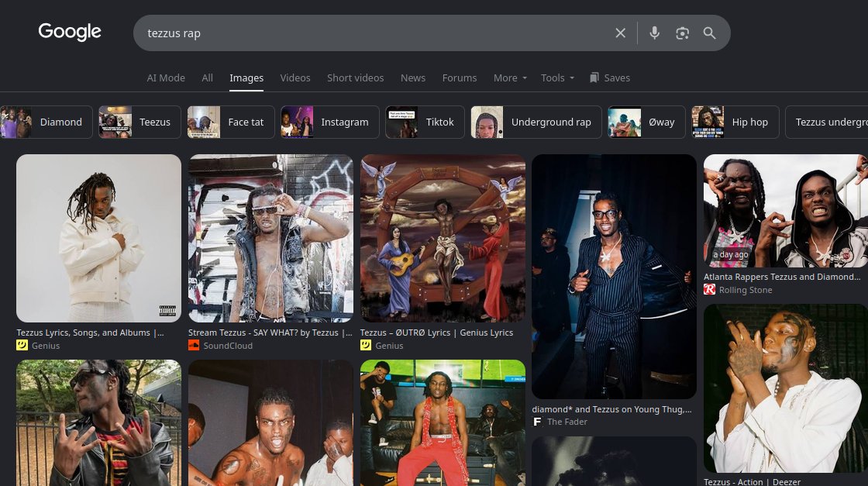Open search by image camera icon

coord(682,33)
